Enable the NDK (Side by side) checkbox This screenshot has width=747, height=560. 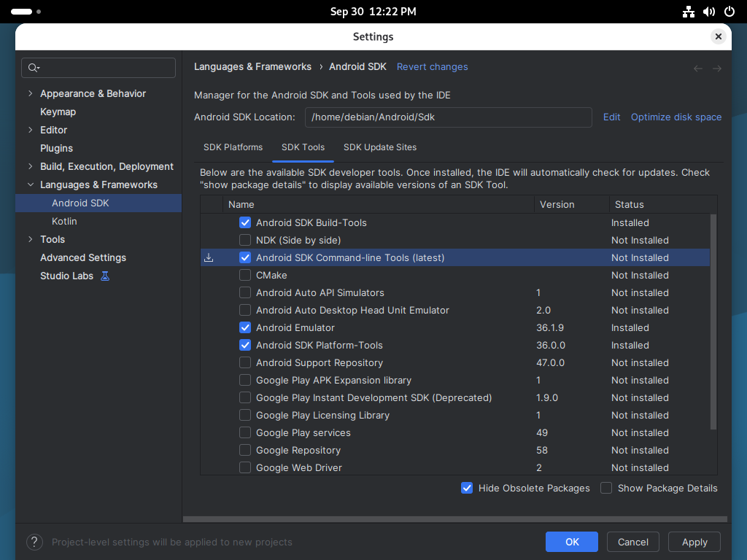coord(245,240)
